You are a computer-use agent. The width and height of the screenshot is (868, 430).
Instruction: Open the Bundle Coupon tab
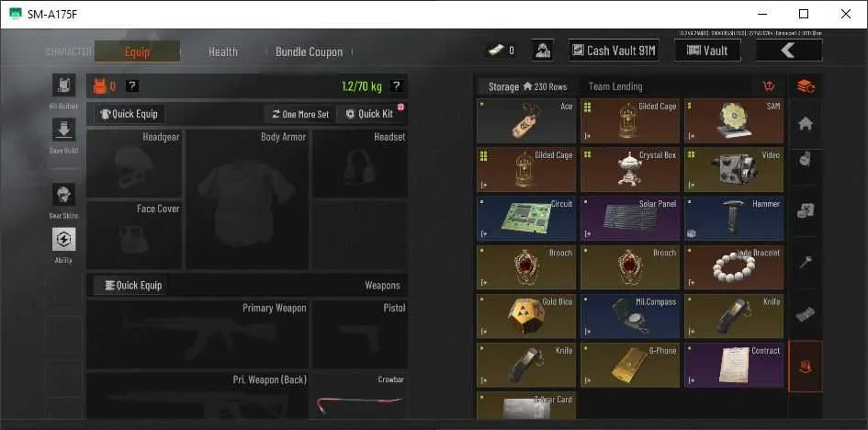[309, 51]
